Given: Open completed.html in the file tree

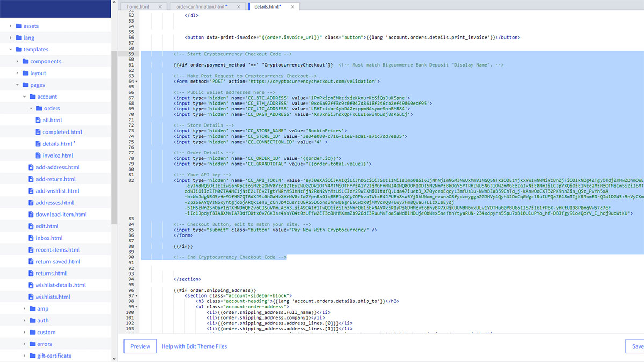Looking at the screenshot, I should point(62,132).
